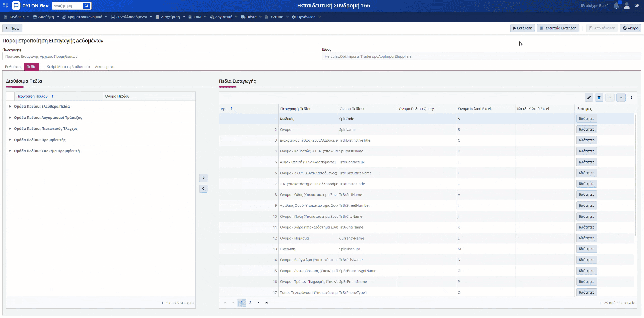
Task: Click the Αναζήτηση search field
Action: tap(67, 5)
